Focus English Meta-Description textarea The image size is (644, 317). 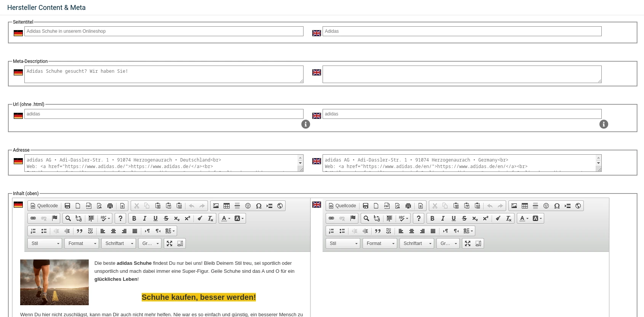(462, 74)
